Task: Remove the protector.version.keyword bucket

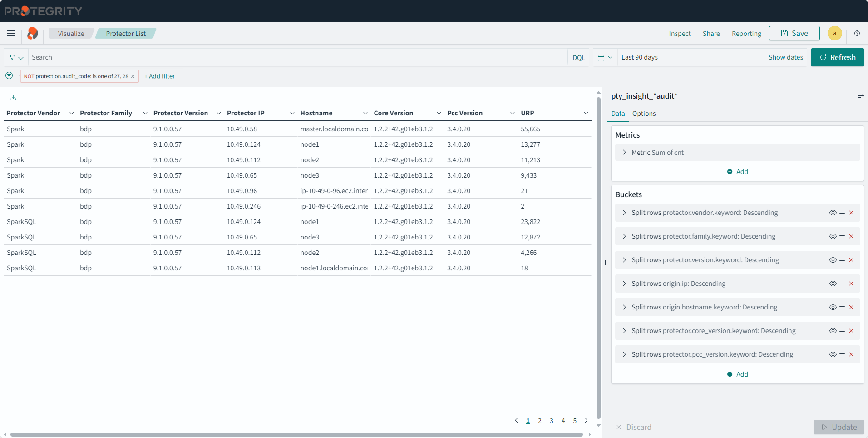Action: [x=851, y=260]
